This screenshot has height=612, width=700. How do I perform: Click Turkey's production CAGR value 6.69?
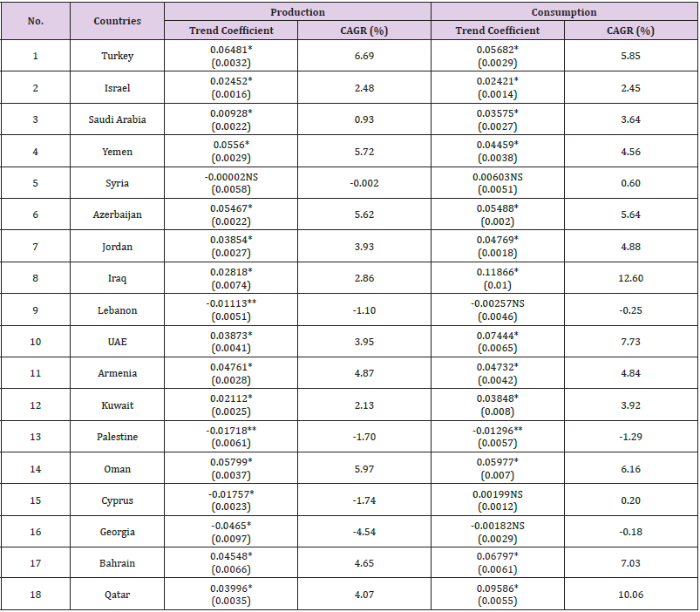(x=364, y=56)
